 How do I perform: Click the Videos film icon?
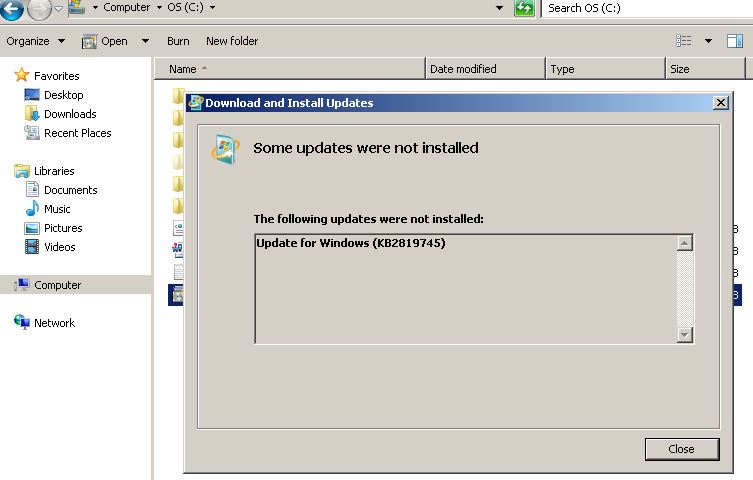[32, 247]
